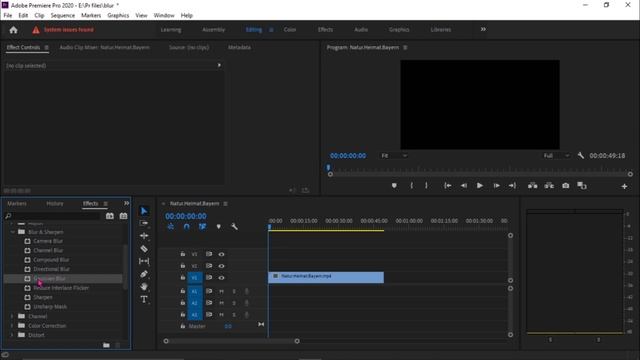
Task: Click Go to Out point button
Action: click(512, 186)
